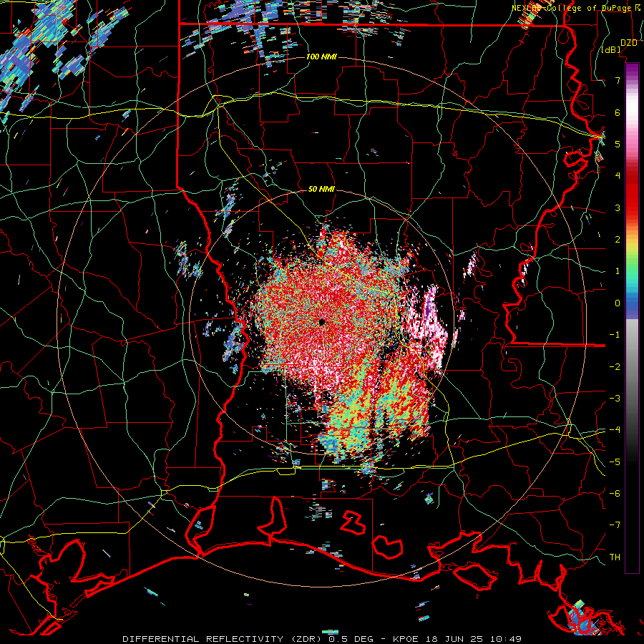This screenshot has height=644, width=644.
Task: Click the "6" value on the color scale
Action: (618, 112)
